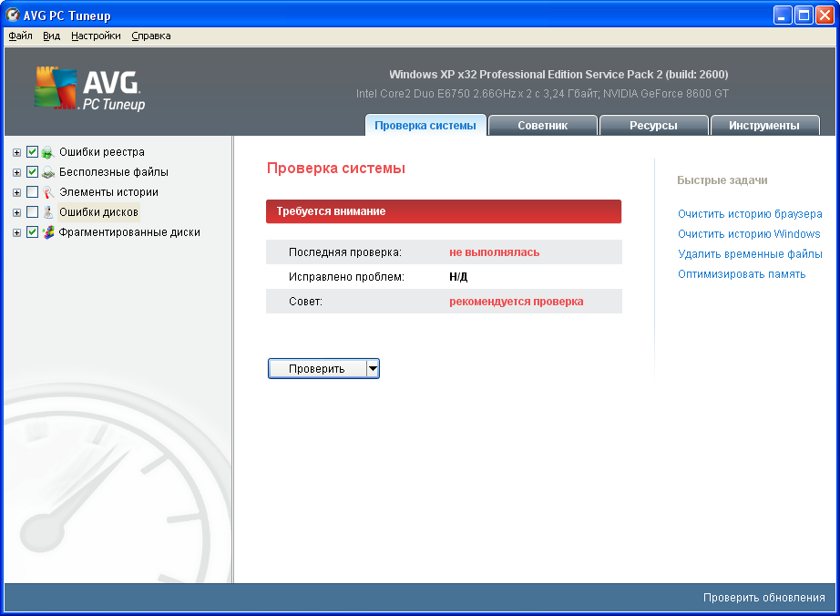The height and width of the screenshot is (616, 840).
Task: Uncheck the Ошибки реестра checkbox
Action: click(32, 152)
